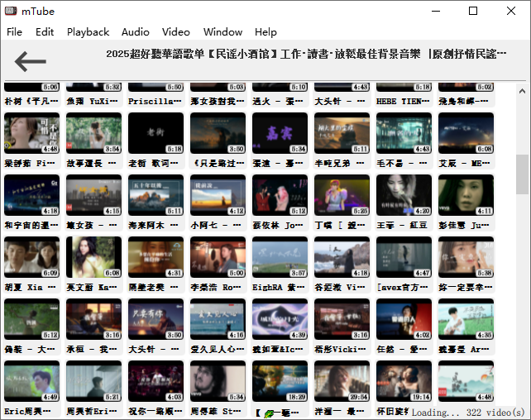
Task: Open the Playback menu
Action: tap(88, 32)
